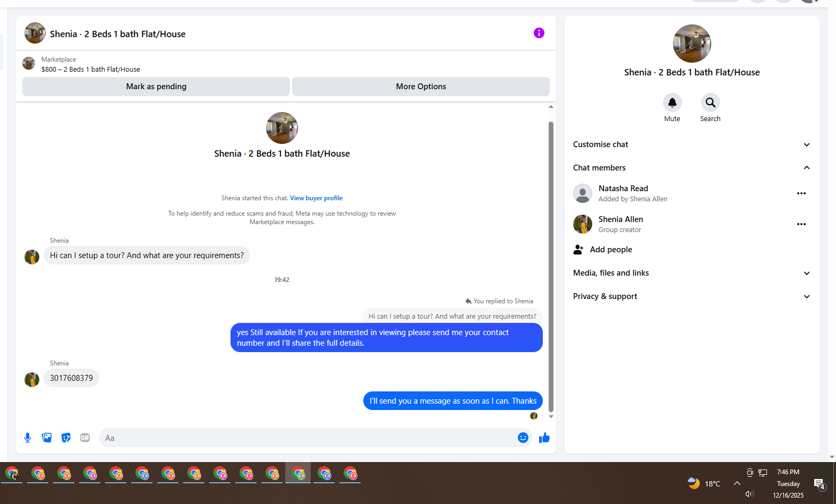Open View buyer profile link
836x504 pixels.
point(316,198)
